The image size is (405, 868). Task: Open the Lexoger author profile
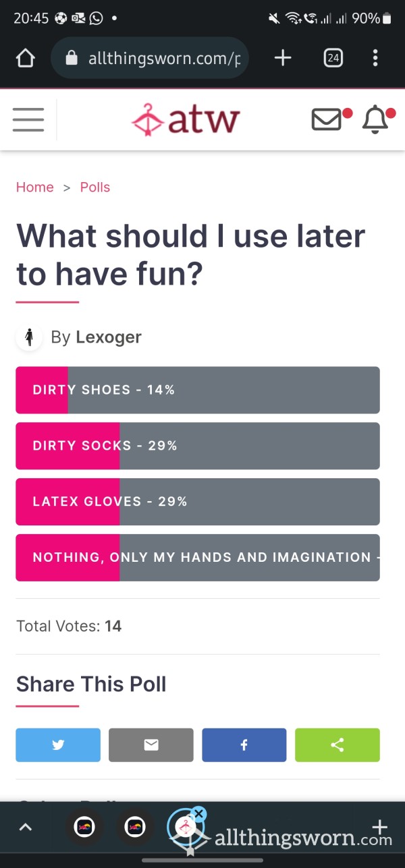[x=109, y=337]
